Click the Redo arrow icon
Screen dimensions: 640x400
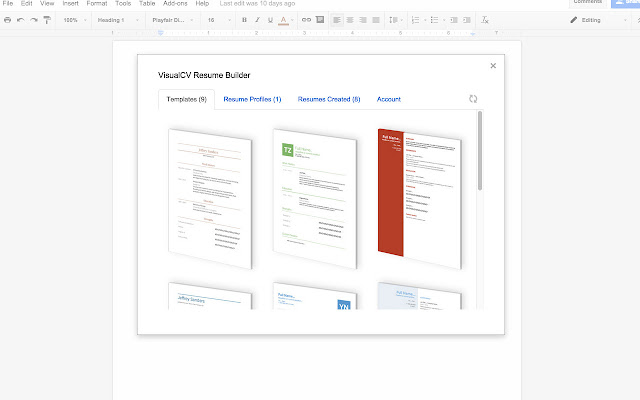pyautogui.click(x=34, y=20)
